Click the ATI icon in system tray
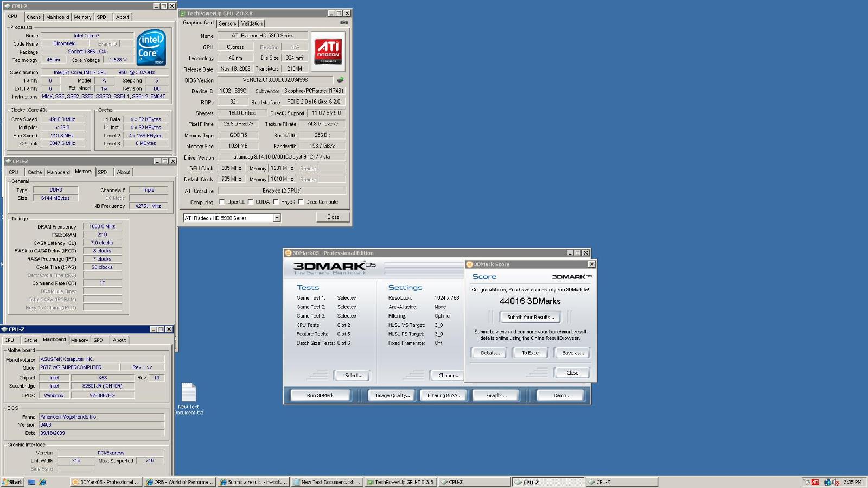Viewport: 868px width, 488px height. [815, 482]
